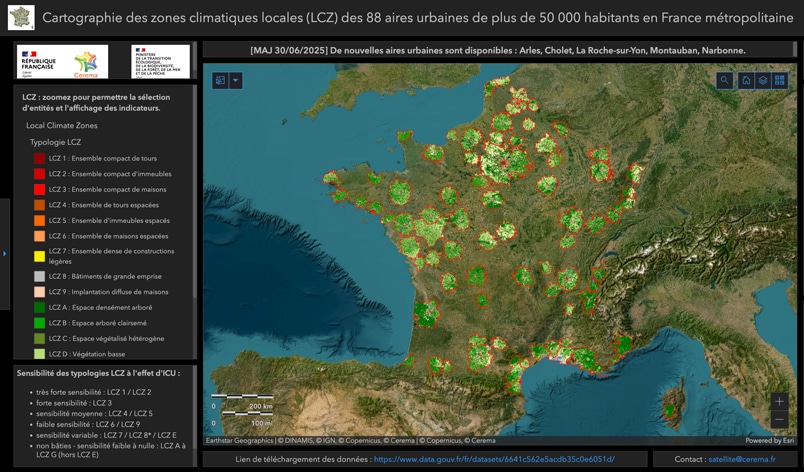Open the selection tool dropdown arrow
804x472 pixels.
236,80
